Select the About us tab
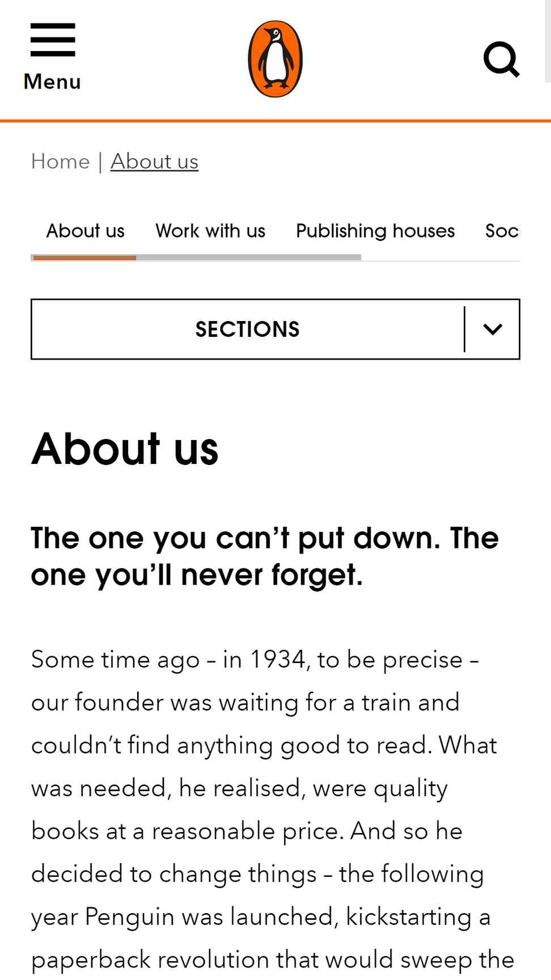Viewport: 551px width, 980px height. [85, 231]
